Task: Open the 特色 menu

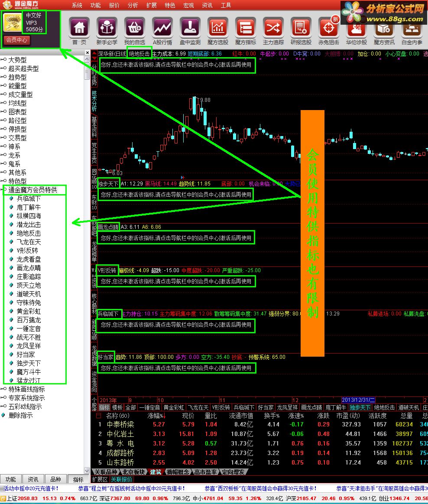Action: [x=170, y=5]
